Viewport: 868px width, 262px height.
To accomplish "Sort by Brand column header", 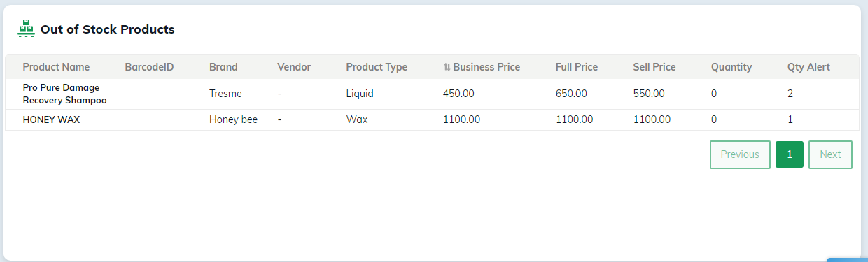I will click(x=223, y=67).
